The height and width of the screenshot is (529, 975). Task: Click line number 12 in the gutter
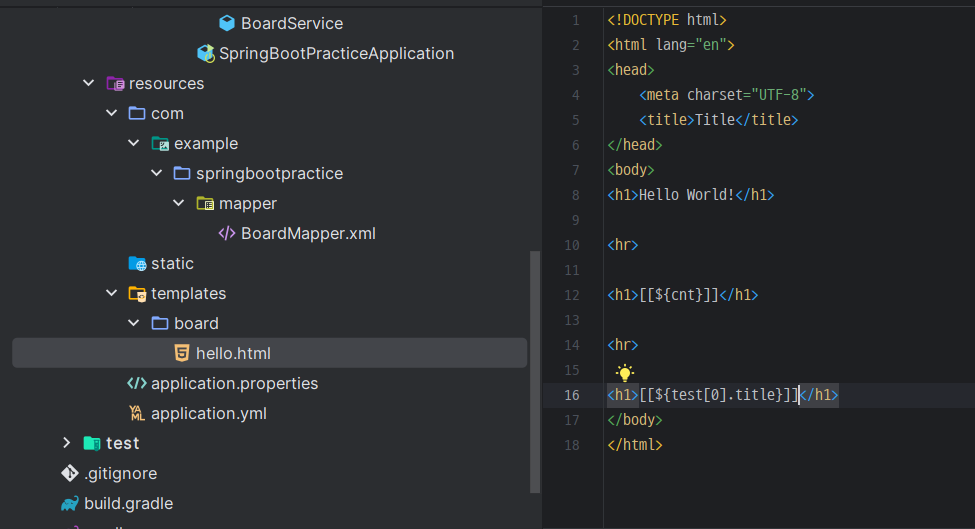coord(572,295)
